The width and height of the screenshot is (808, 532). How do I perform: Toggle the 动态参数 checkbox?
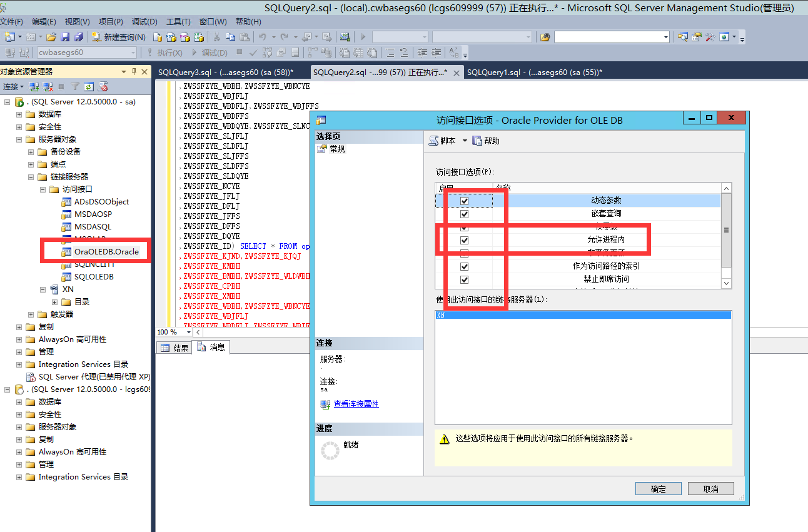pyautogui.click(x=464, y=201)
